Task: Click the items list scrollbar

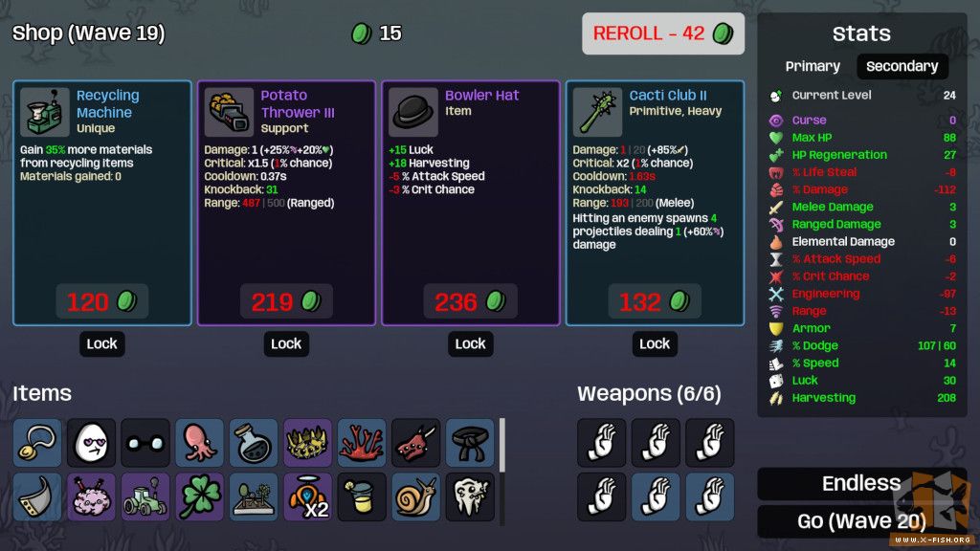Action: [501, 445]
